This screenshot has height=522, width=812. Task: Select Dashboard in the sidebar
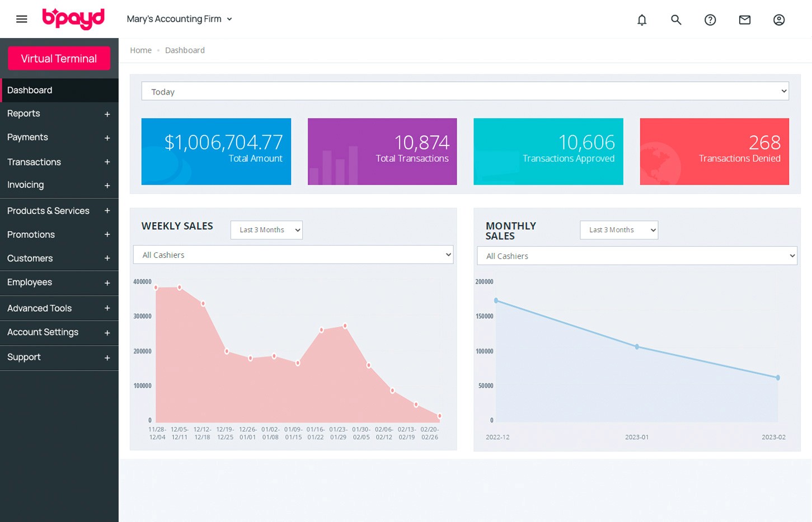click(x=59, y=90)
